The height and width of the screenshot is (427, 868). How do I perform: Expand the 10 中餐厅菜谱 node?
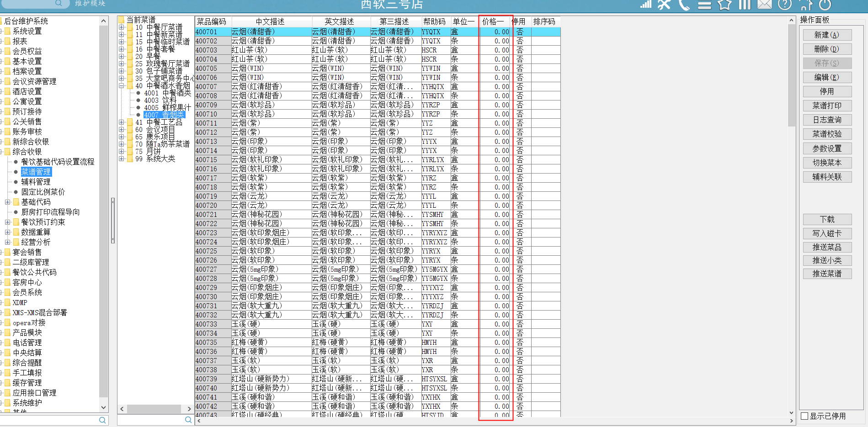tap(122, 27)
